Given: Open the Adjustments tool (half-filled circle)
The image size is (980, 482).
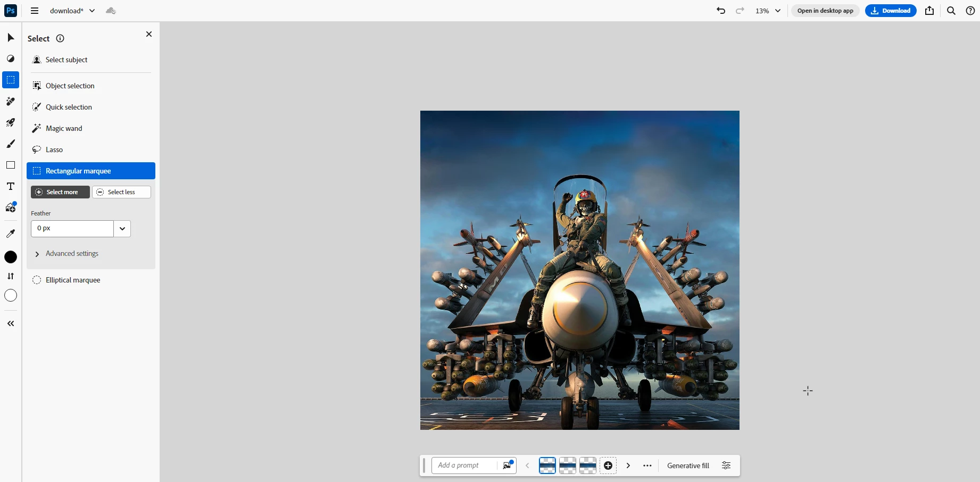Looking at the screenshot, I should (11, 59).
